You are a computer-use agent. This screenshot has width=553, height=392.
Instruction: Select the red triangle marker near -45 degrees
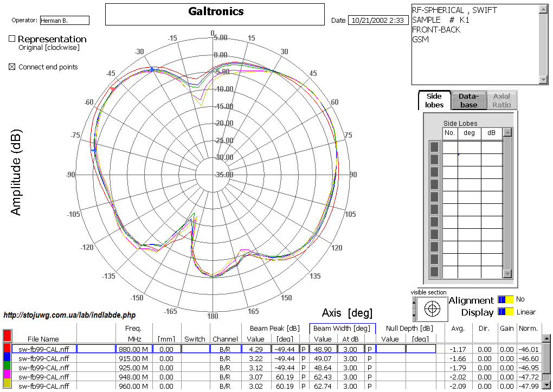click(113, 89)
